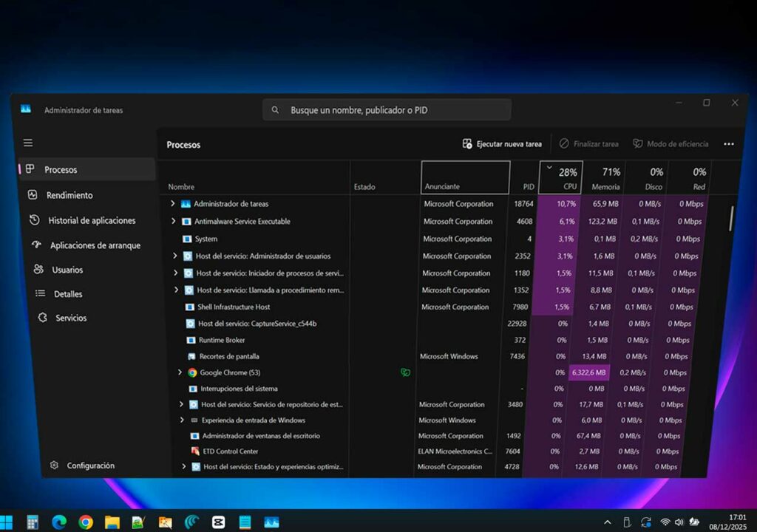
Task: Click Ejecutar nueva tarea button
Action: click(502, 144)
